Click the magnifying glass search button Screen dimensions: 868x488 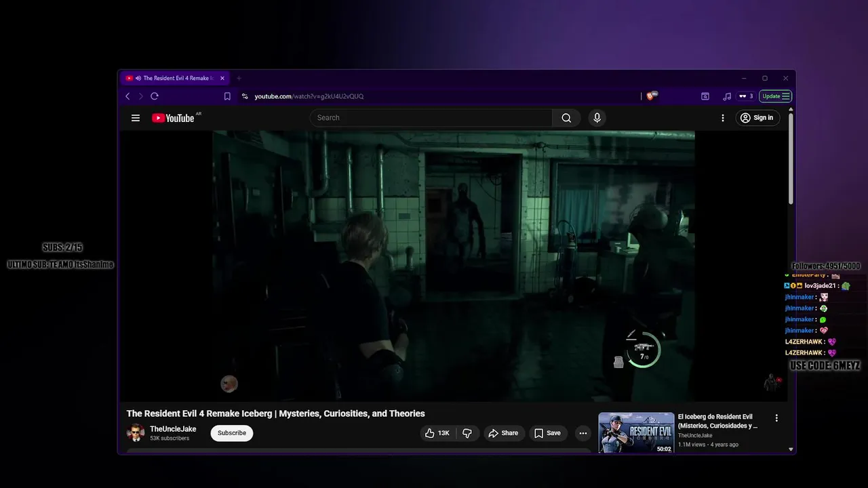pyautogui.click(x=566, y=118)
